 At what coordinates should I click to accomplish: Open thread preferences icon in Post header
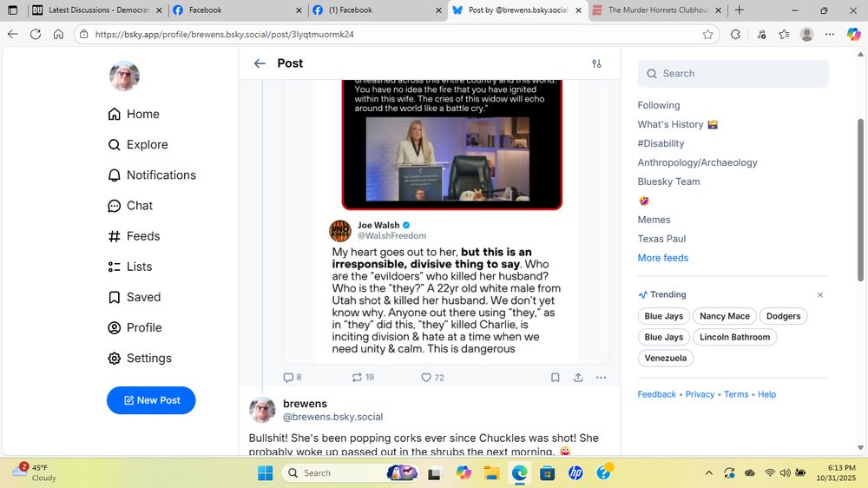point(596,63)
